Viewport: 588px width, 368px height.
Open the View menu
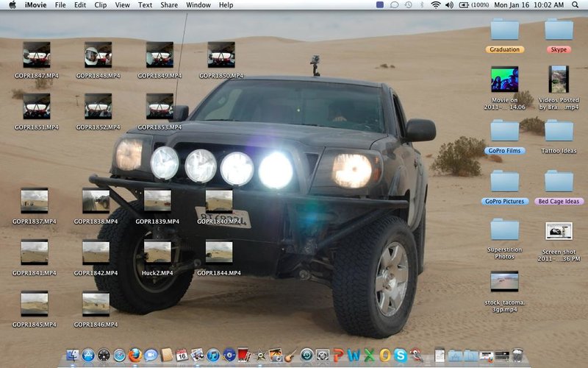(122, 5)
